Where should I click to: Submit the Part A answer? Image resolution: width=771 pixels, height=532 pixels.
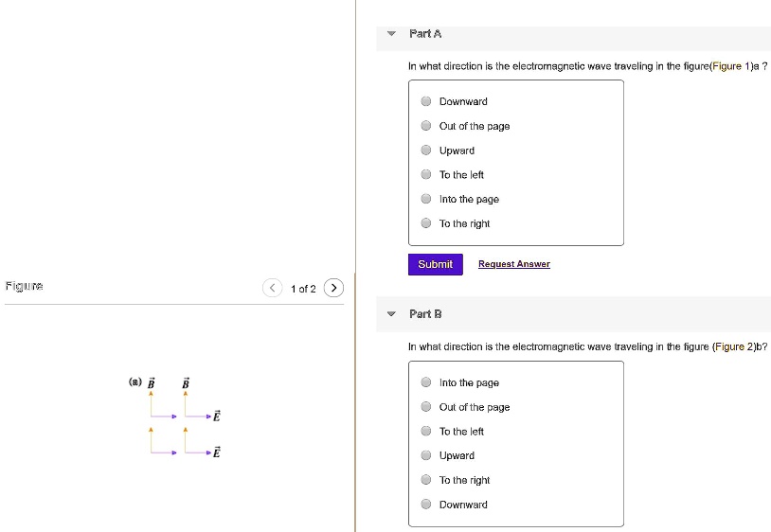(x=435, y=264)
